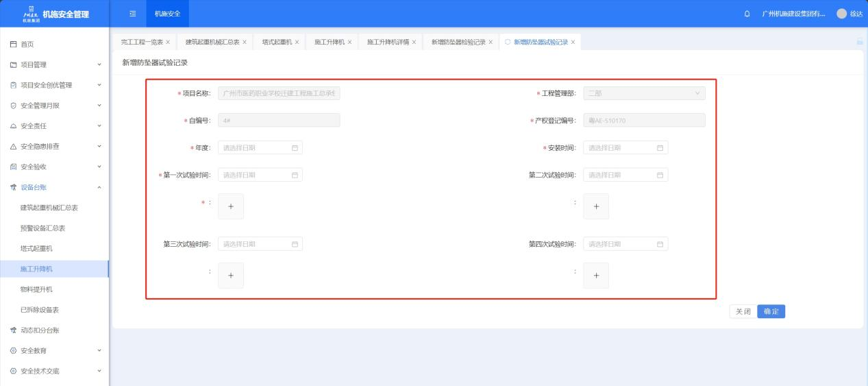Click the 关闭 button

(743, 311)
